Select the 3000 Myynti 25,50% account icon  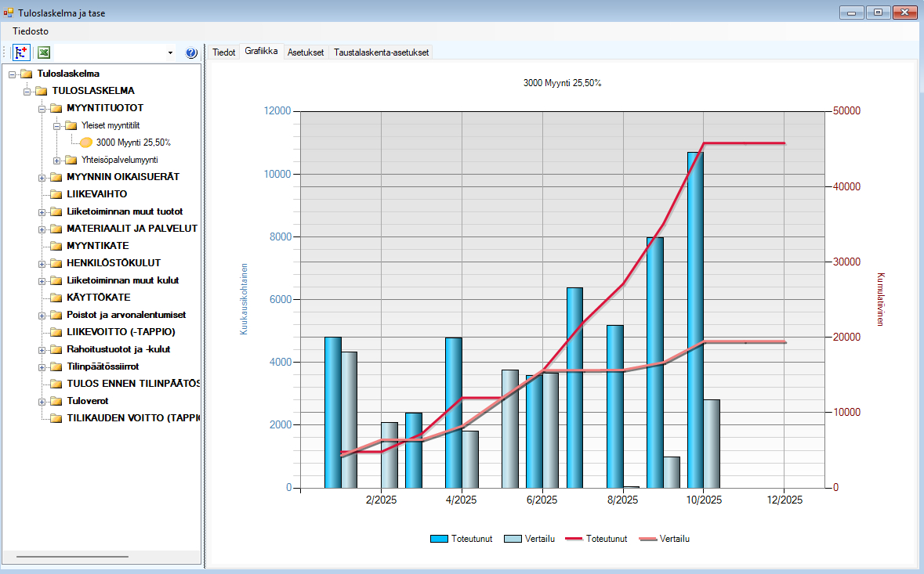pos(86,143)
